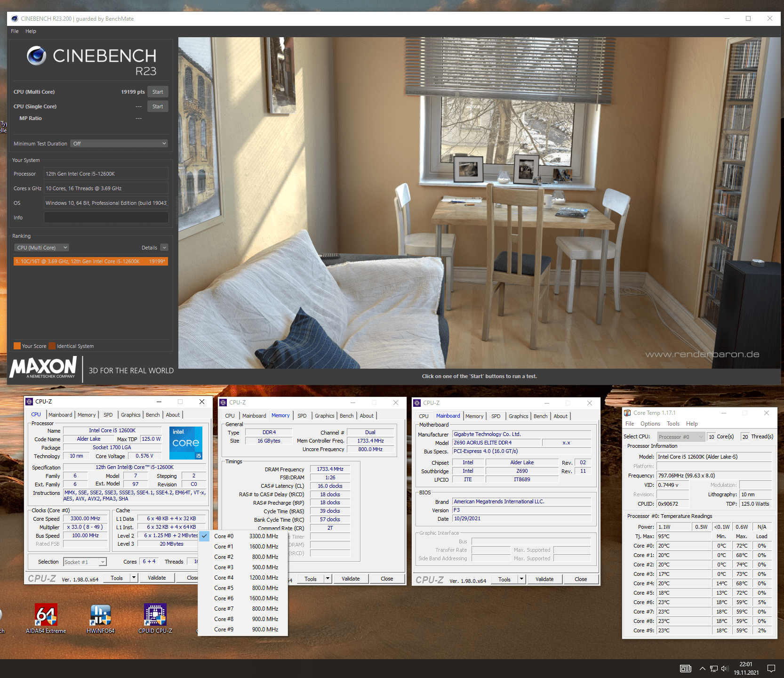Viewport: 784px width, 678px height.
Task: Switch to Bench tab in CPU-Z Memory window
Action: tap(347, 416)
